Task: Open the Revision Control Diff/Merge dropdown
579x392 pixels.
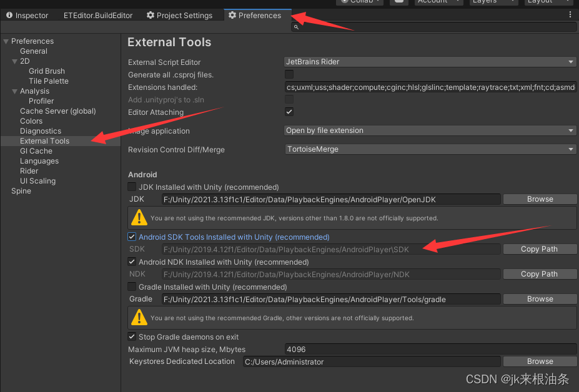Action: (x=428, y=149)
